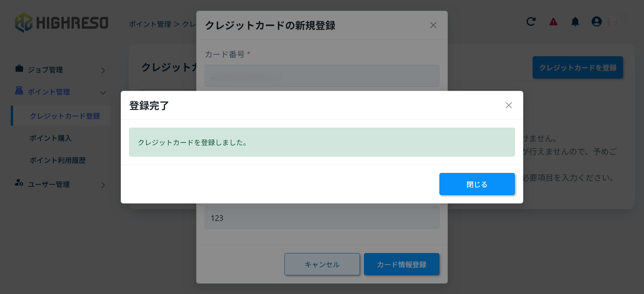644x294 pixels.
Task: Select クレジットカード登録 in sidebar
Action: [65, 116]
